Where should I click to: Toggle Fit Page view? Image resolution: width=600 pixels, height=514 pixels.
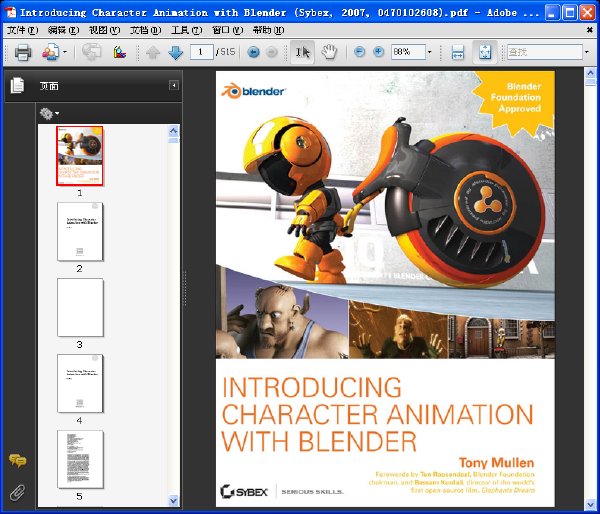coord(484,52)
